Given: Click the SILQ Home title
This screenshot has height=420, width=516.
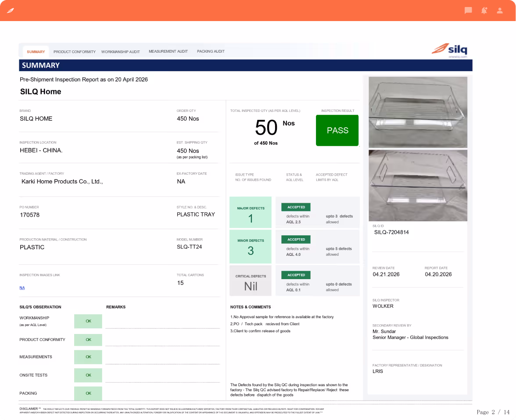Looking at the screenshot, I should pyautogui.click(x=41, y=92).
